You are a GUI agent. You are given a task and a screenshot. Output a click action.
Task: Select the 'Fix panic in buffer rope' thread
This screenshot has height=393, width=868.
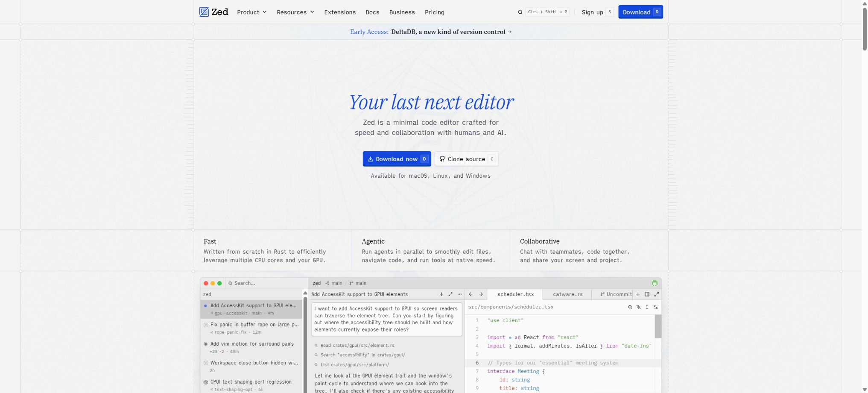(251, 328)
